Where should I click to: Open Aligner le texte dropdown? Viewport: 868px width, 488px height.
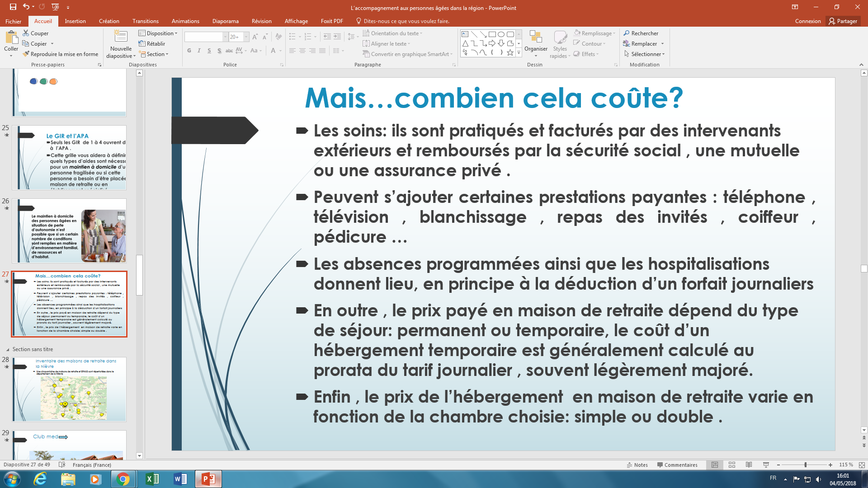[387, 43]
